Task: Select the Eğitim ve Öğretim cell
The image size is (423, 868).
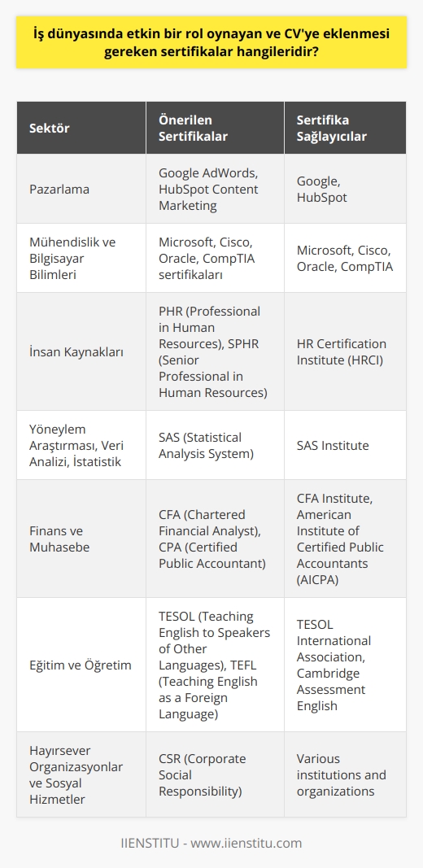Action: [x=81, y=665]
